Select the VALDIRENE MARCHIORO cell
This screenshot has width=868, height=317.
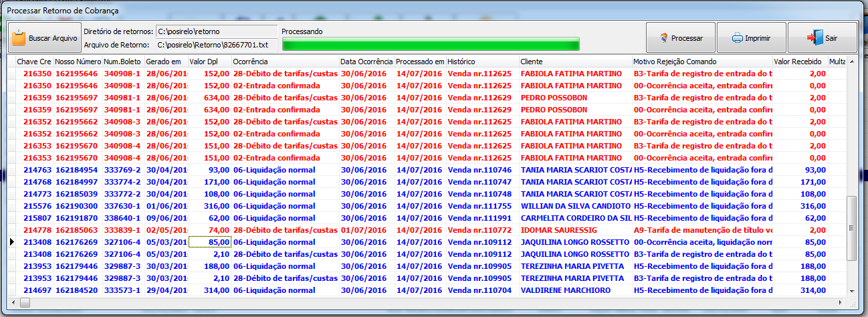point(574,290)
